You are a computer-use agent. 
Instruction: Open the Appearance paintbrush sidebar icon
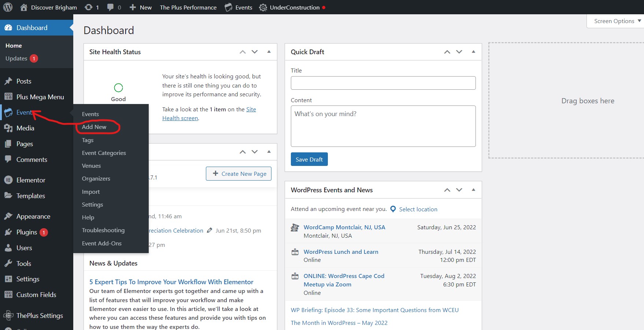pos(8,216)
